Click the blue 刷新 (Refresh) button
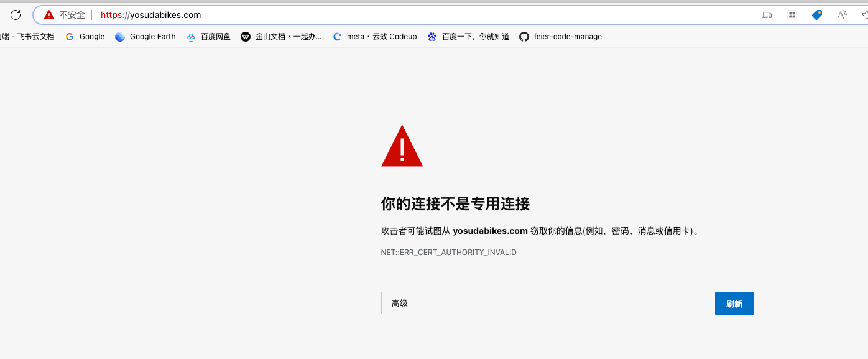868x359 pixels. 734,304
